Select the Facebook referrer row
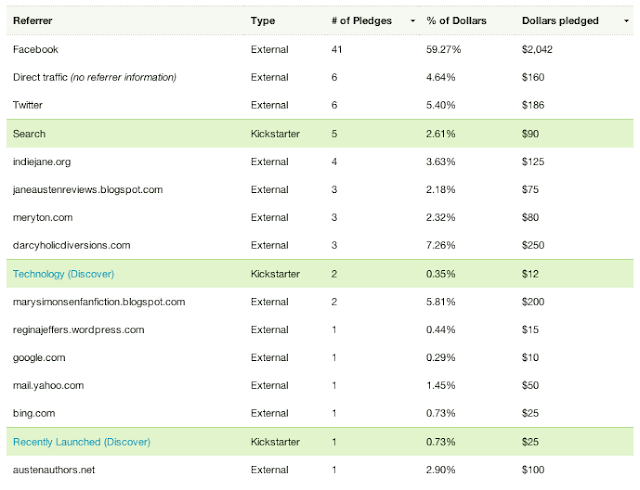The width and height of the screenshot is (640, 490). click(x=36, y=49)
